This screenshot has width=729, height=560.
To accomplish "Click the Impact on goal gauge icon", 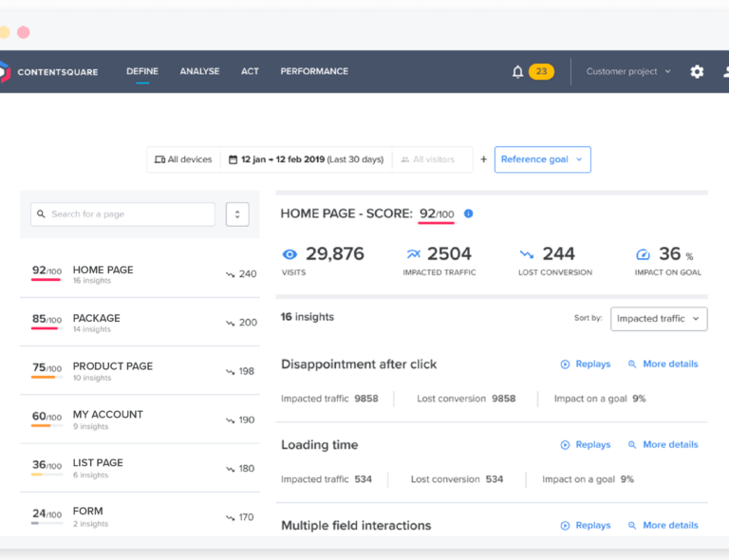I will pyautogui.click(x=644, y=253).
